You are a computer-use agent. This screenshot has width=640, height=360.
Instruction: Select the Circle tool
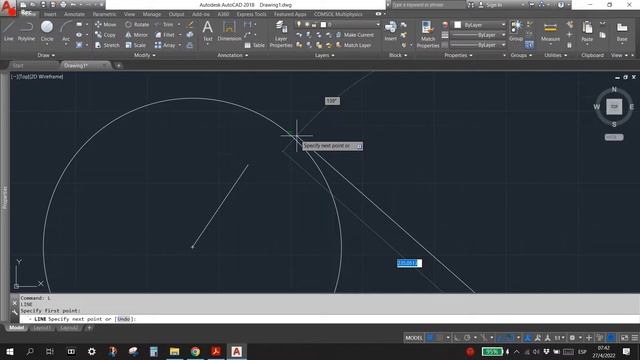click(x=47, y=31)
